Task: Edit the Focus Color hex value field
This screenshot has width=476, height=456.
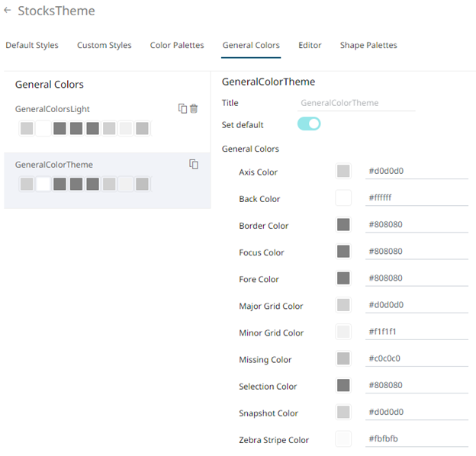Action: click(416, 252)
